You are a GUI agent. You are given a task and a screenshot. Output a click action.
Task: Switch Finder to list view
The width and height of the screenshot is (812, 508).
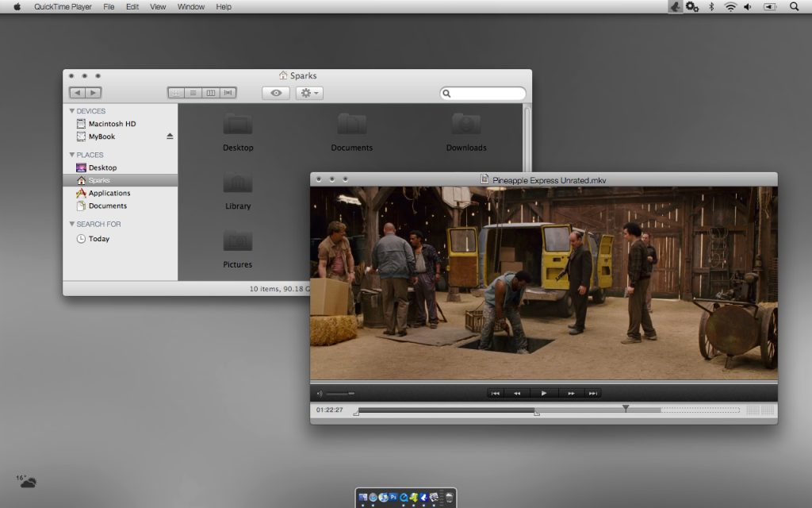pos(193,93)
